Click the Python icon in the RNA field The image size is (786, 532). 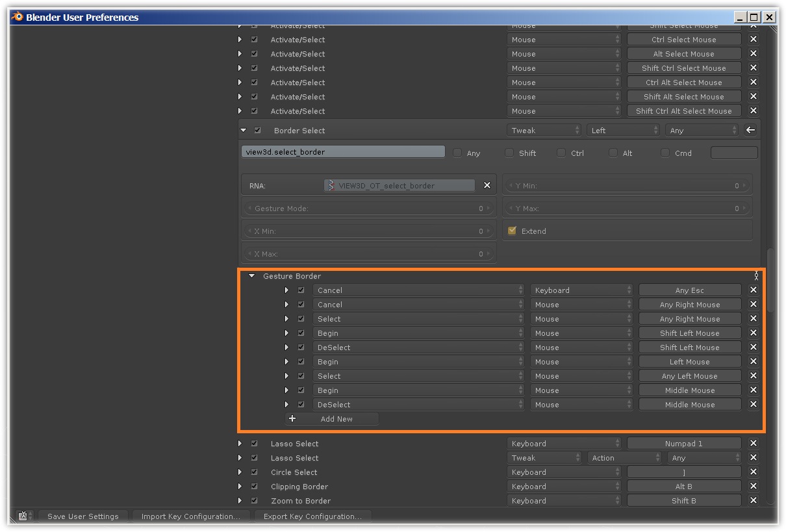(331, 184)
